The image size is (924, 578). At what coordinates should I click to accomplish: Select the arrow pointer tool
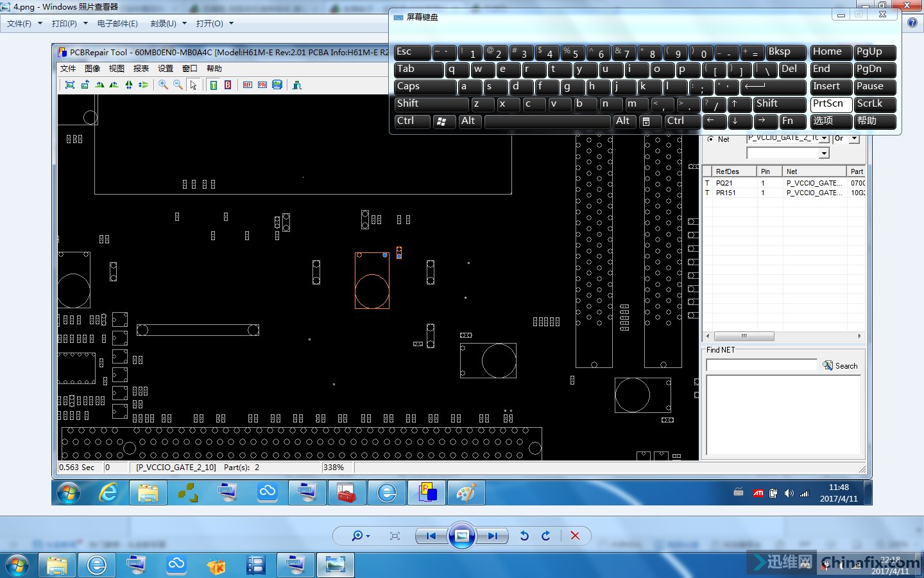pyautogui.click(x=193, y=85)
